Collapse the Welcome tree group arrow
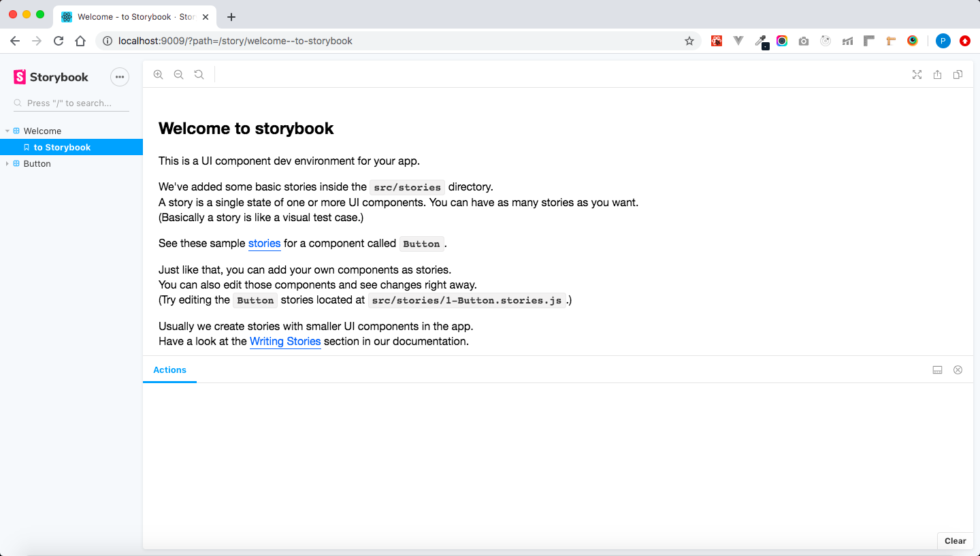980x556 pixels. [x=7, y=131]
